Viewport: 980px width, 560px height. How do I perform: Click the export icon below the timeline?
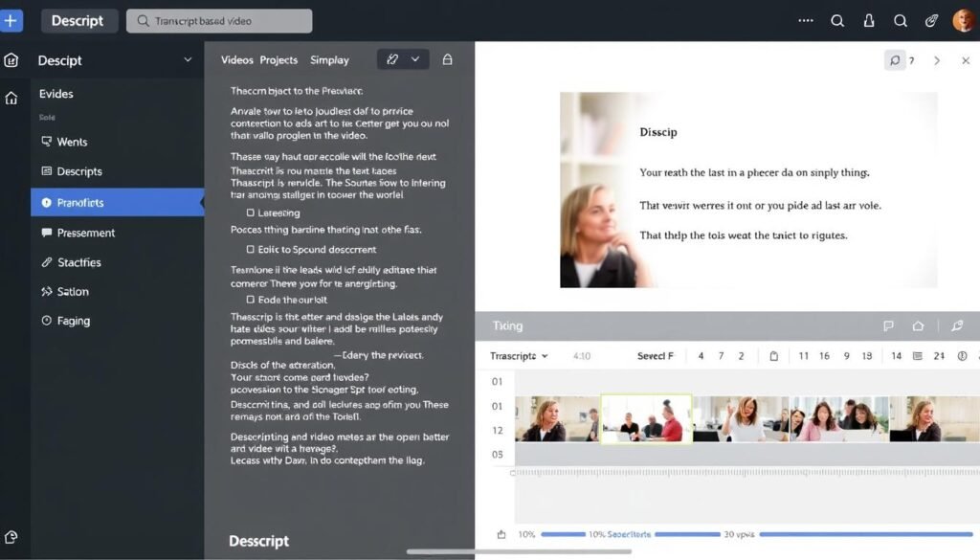click(501, 535)
